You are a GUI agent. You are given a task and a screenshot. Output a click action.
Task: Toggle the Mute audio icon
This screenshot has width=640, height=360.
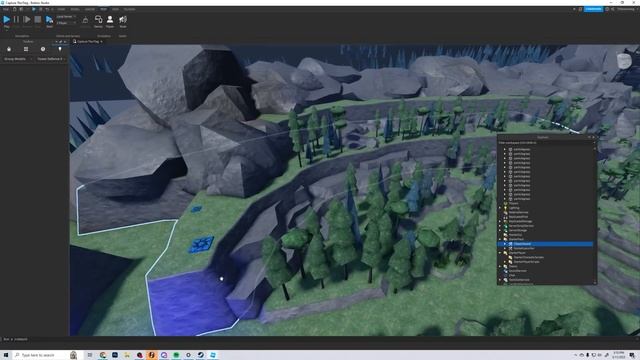pyautogui.click(x=123, y=21)
